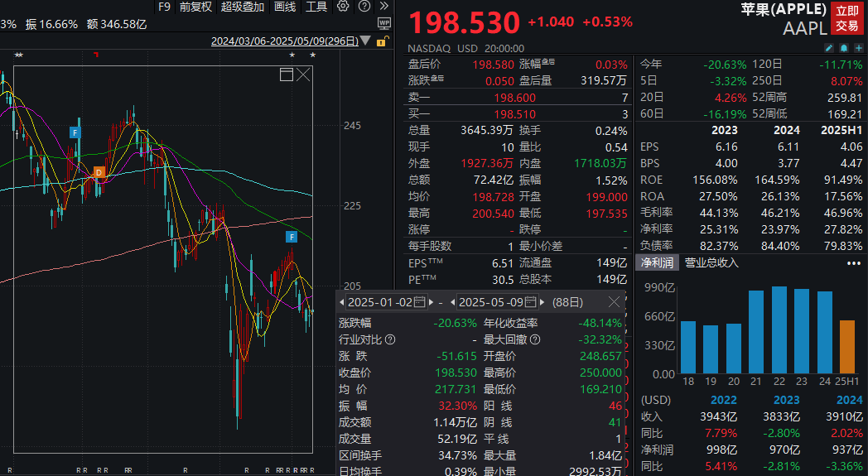
Task: Open calendar for start date 2025-01-02
Action: pos(420,302)
